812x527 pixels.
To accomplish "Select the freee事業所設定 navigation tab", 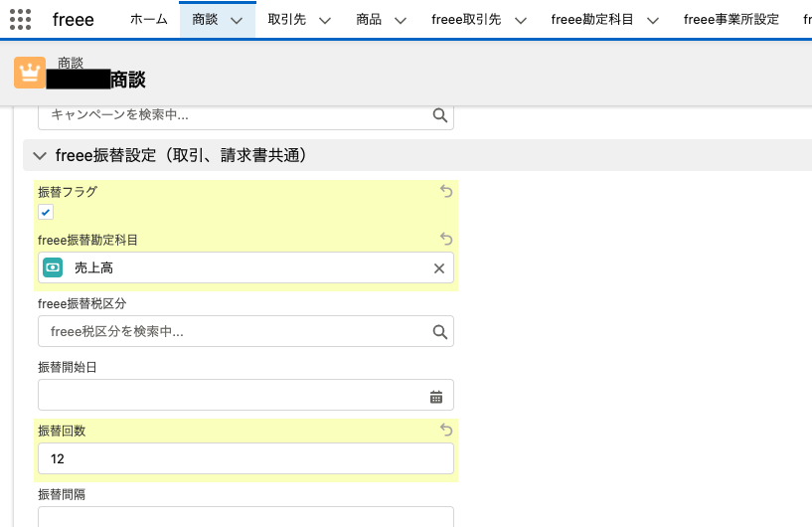I will coord(731,19).
